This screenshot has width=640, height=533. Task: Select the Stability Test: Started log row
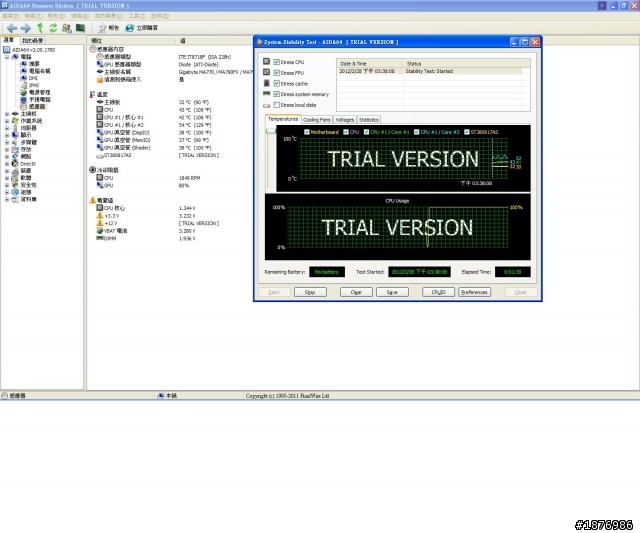tap(429, 71)
